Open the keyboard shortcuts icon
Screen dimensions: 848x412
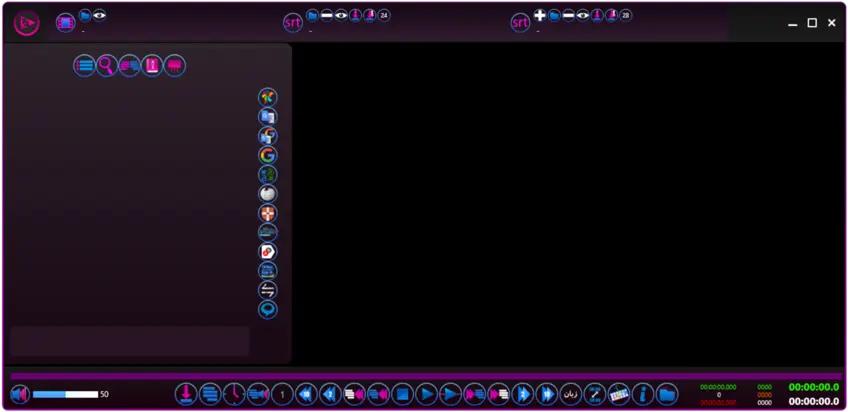pos(619,394)
